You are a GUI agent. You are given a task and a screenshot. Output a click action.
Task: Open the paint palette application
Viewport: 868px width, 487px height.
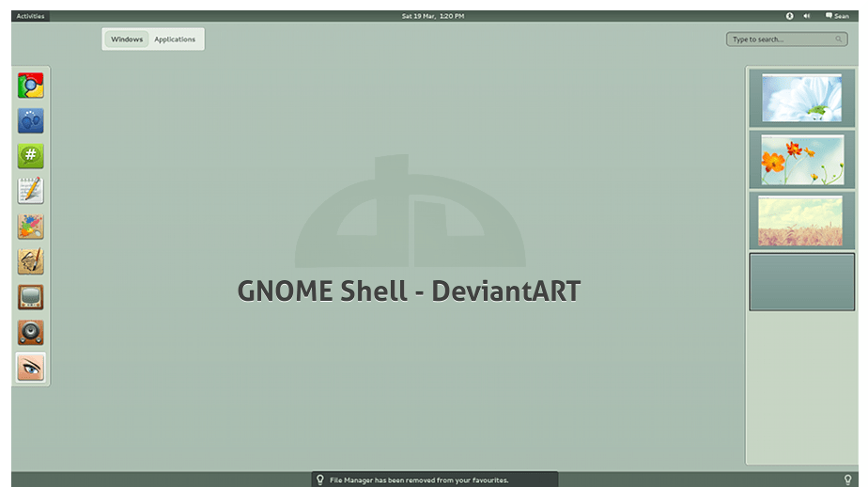(x=30, y=227)
